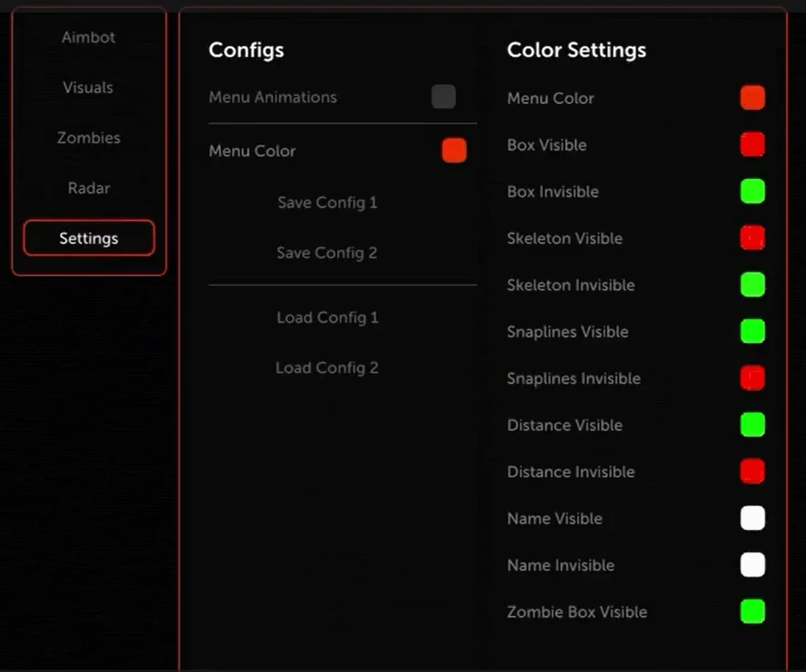Open the Radar tab
Screen dimensions: 806x672
click(x=88, y=188)
